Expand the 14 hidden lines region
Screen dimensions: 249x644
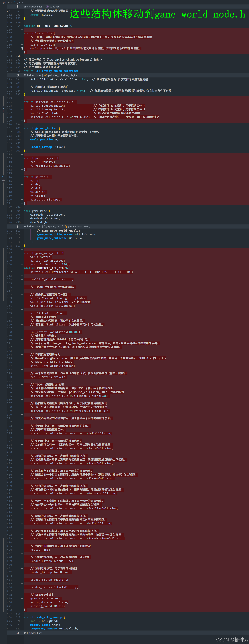click(18, 227)
